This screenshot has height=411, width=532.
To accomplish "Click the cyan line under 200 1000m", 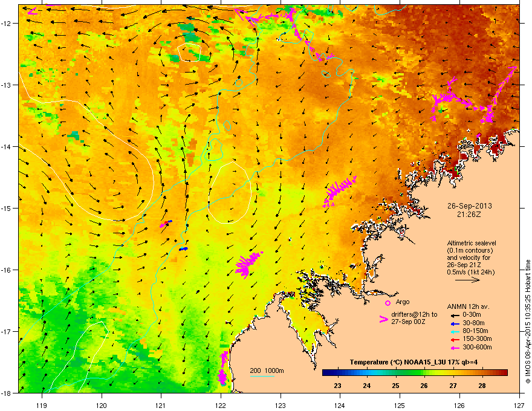I will coord(262,376).
